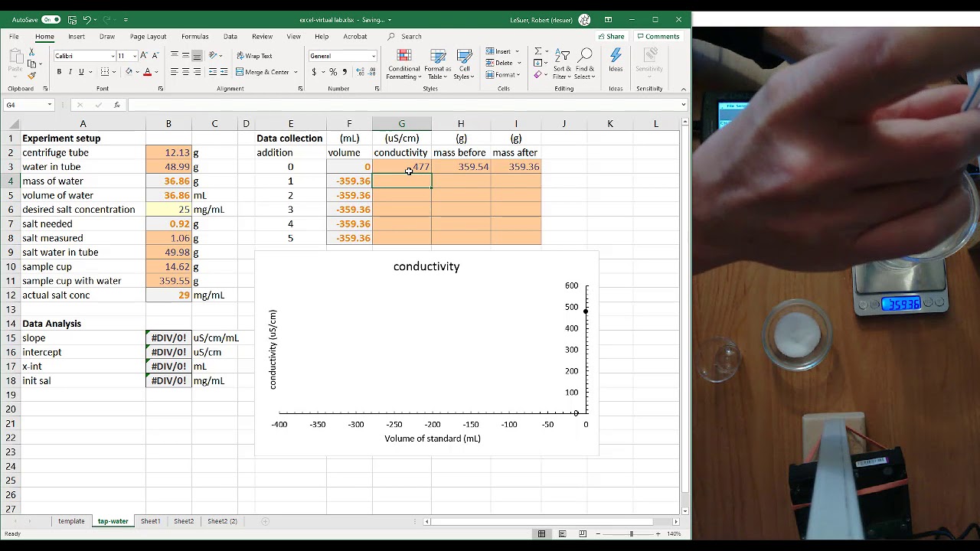Click Increase Indent icon
Viewport: 980px width, 551px height.
tap(224, 72)
